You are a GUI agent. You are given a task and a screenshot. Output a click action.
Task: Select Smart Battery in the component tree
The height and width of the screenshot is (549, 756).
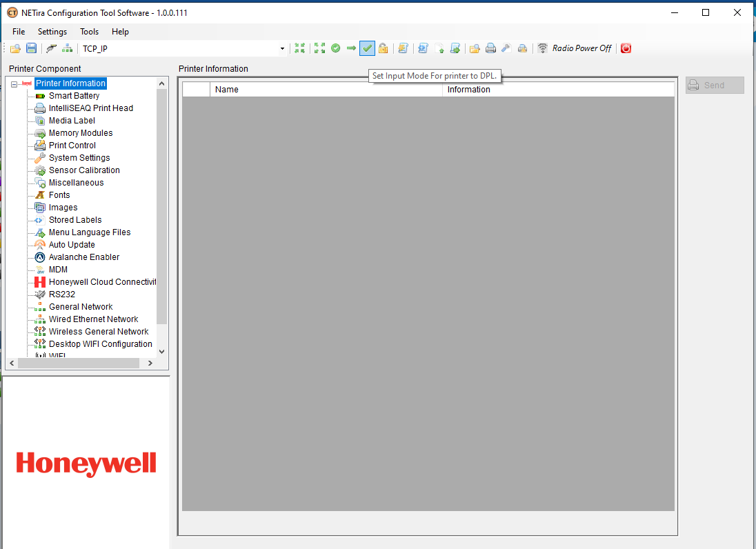[74, 95]
